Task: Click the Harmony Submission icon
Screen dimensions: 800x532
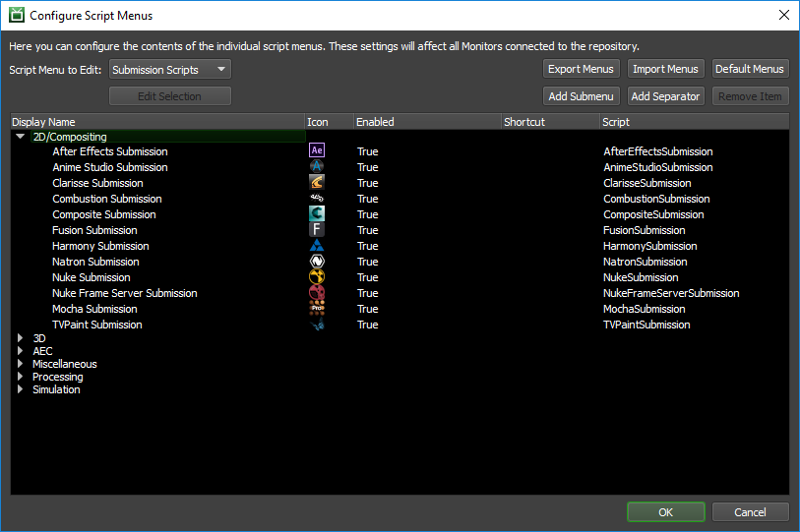Action: pyautogui.click(x=317, y=246)
